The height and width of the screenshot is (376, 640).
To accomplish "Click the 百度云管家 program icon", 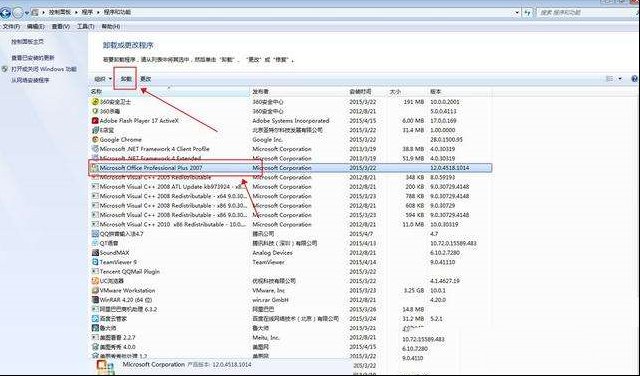I will pyautogui.click(x=95, y=318).
